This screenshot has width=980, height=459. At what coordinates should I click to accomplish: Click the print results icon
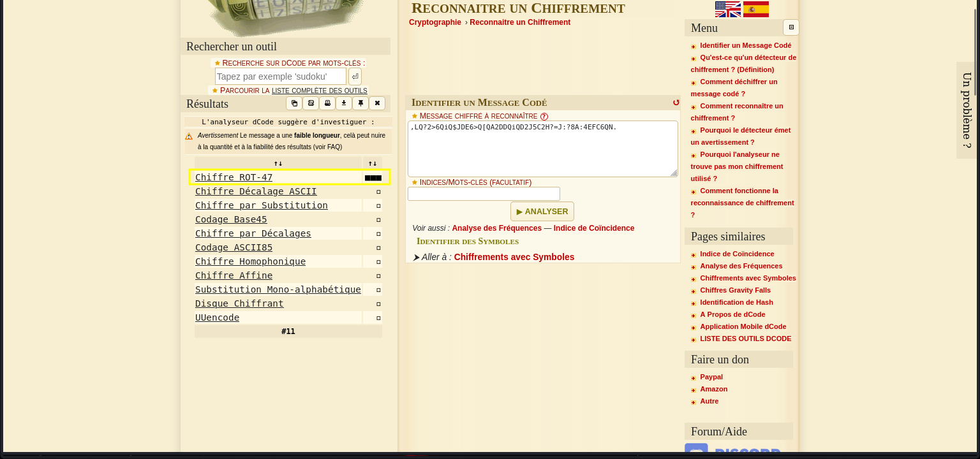327,103
